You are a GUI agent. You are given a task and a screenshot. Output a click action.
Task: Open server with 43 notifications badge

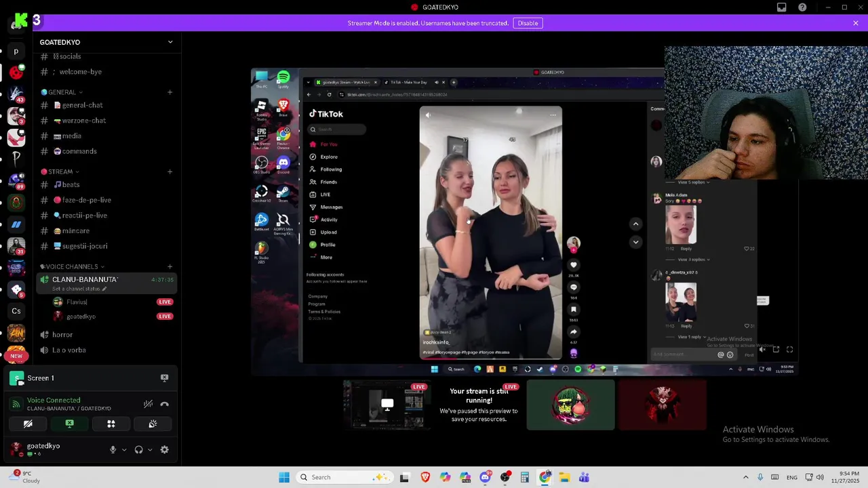coord(16,94)
